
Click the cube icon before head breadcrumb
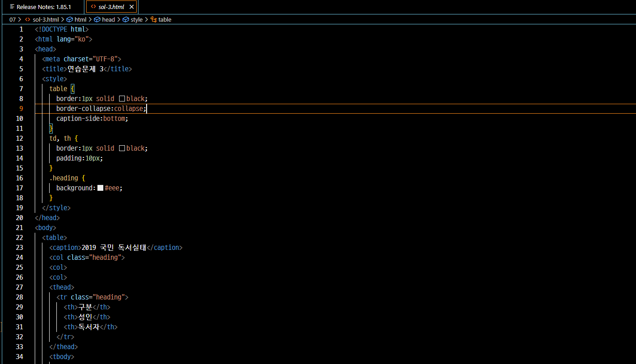pos(98,19)
